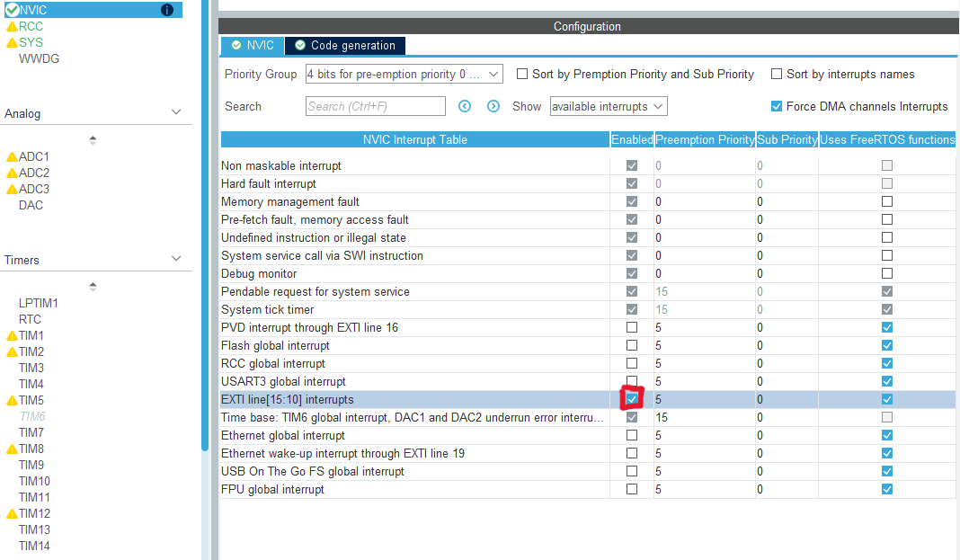Image resolution: width=960 pixels, height=560 pixels.
Task: Select TIM7 in the Timers list
Action: click(31, 432)
